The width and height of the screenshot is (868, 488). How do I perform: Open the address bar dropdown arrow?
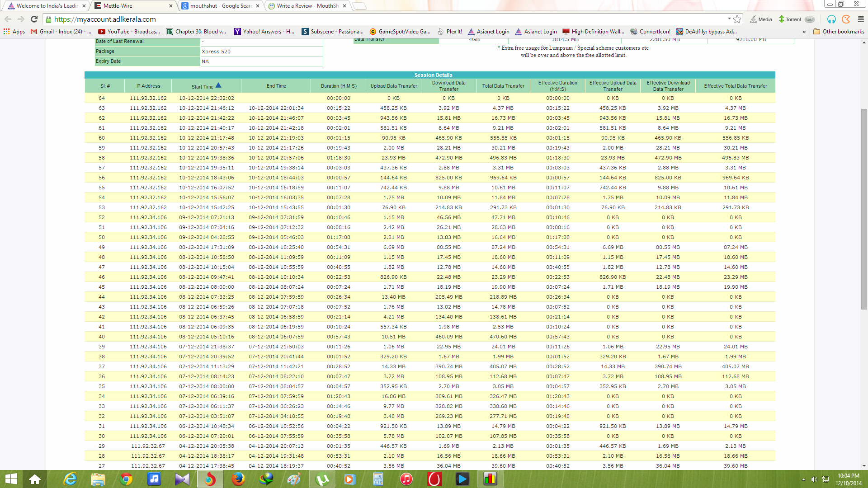pyautogui.click(x=729, y=19)
